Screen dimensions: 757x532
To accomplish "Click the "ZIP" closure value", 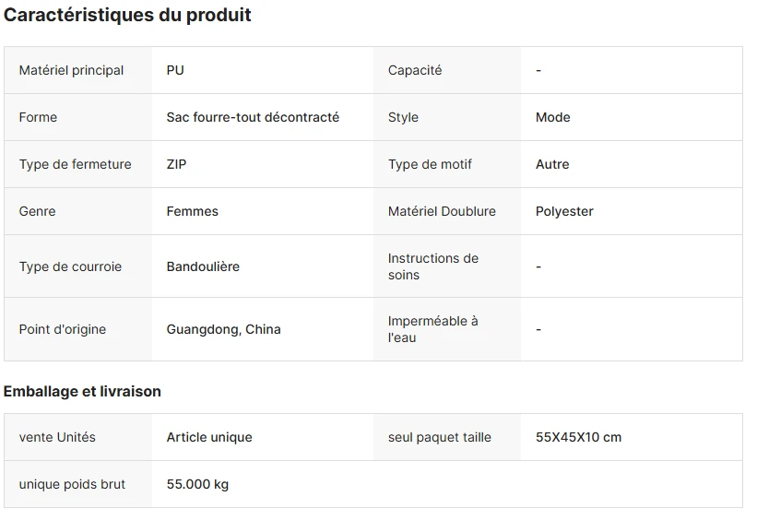I will click(177, 164).
